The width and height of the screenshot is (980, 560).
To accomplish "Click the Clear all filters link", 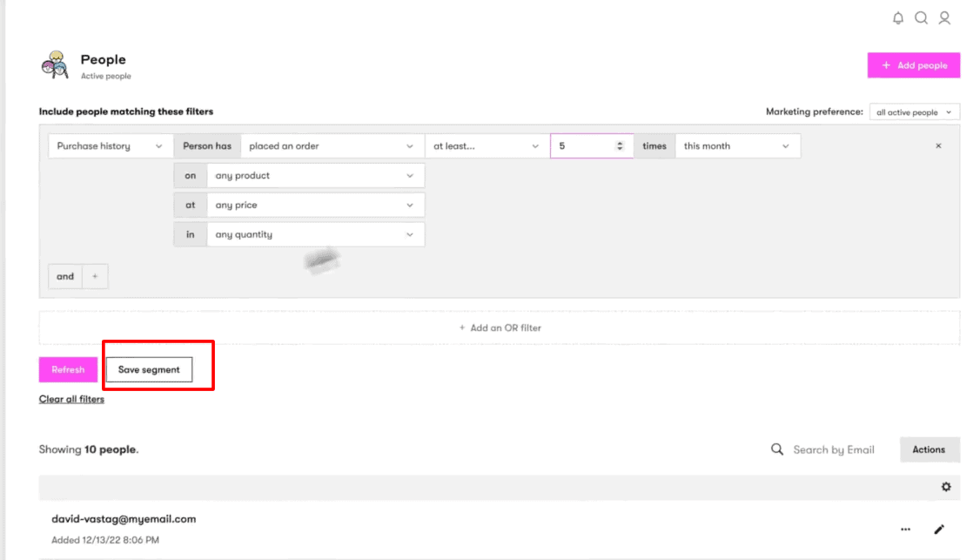I will coord(71,399).
